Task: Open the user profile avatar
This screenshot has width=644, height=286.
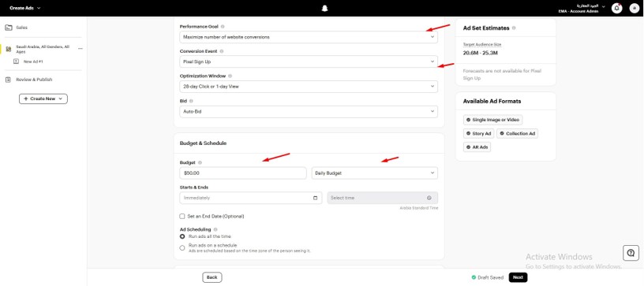Action: click(635, 8)
